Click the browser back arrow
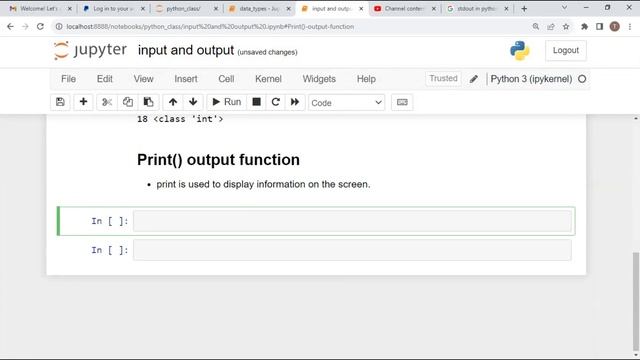Screen dimensions: 640x360 10,27
